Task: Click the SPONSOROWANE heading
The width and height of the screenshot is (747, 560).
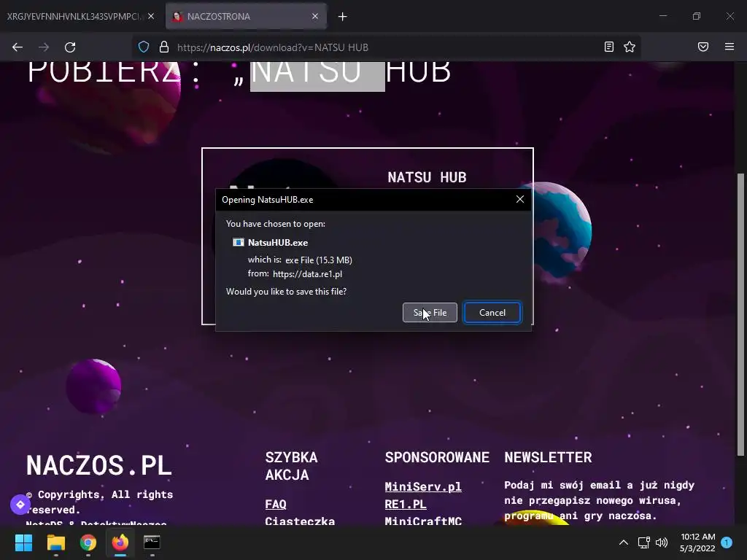Action: coord(437,457)
